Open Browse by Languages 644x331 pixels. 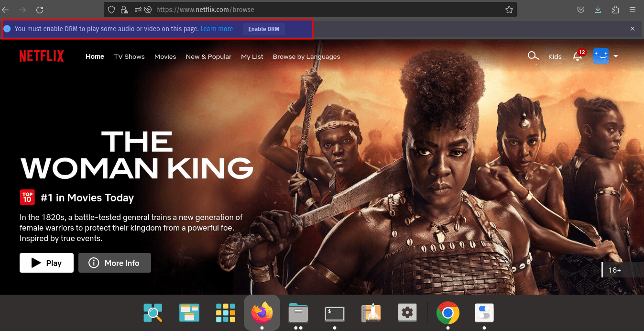pyautogui.click(x=306, y=56)
